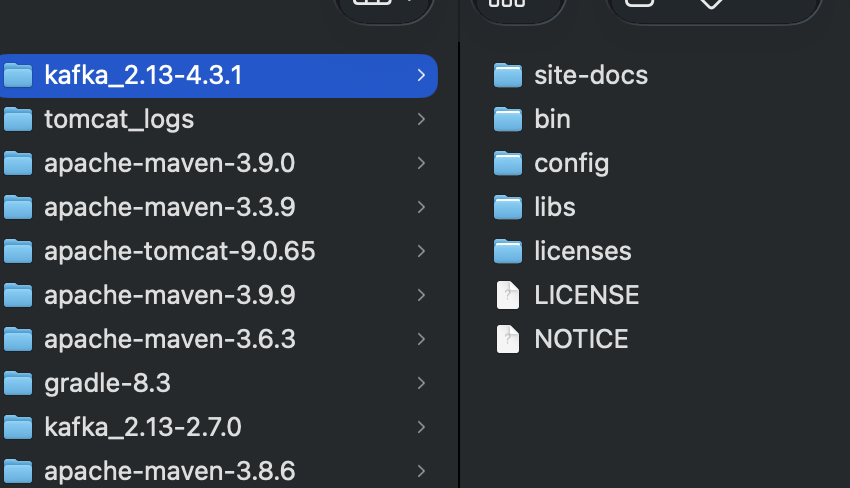Click the chevron next to gradle-8.3
This screenshot has width=850, height=488.
coord(421,383)
